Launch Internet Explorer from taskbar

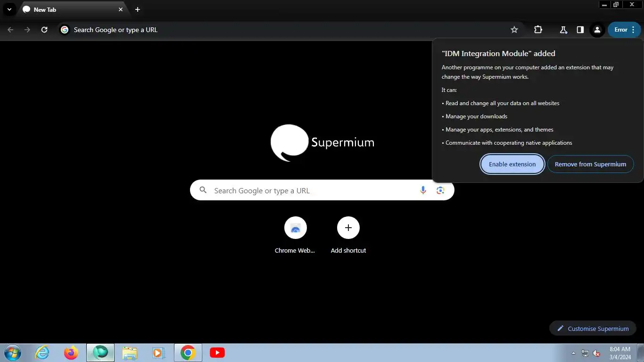[x=42, y=353]
